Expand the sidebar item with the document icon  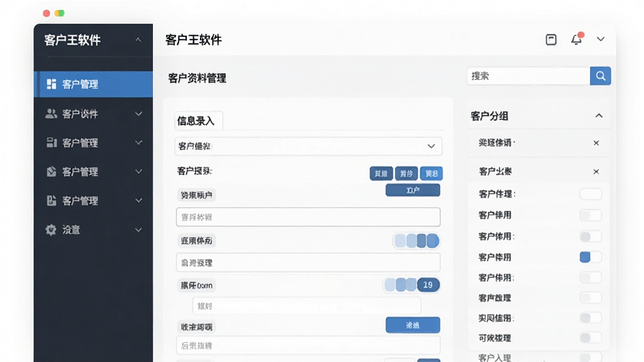click(138, 200)
